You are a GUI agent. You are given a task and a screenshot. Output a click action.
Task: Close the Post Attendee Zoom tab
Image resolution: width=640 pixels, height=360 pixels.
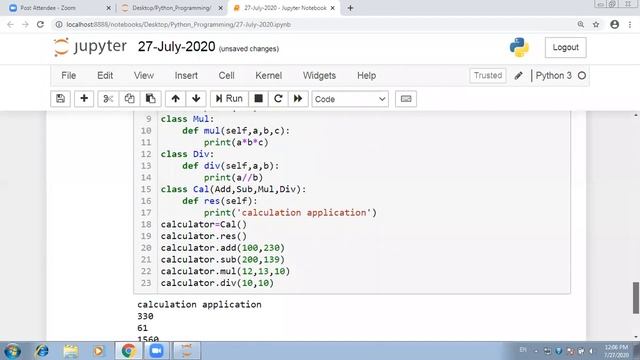tap(109, 8)
